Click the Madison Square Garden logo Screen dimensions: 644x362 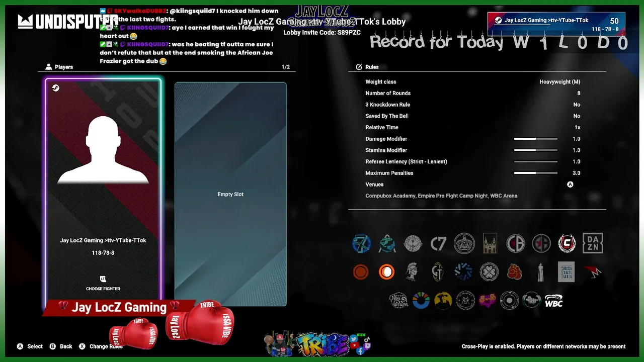pyautogui.click(x=566, y=272)
